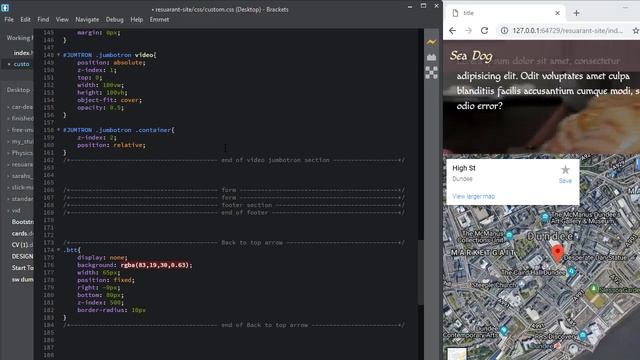Viewport: 640px width, 360px height.
Task: Save High St place with the star icon
Action: click(565, 169)
